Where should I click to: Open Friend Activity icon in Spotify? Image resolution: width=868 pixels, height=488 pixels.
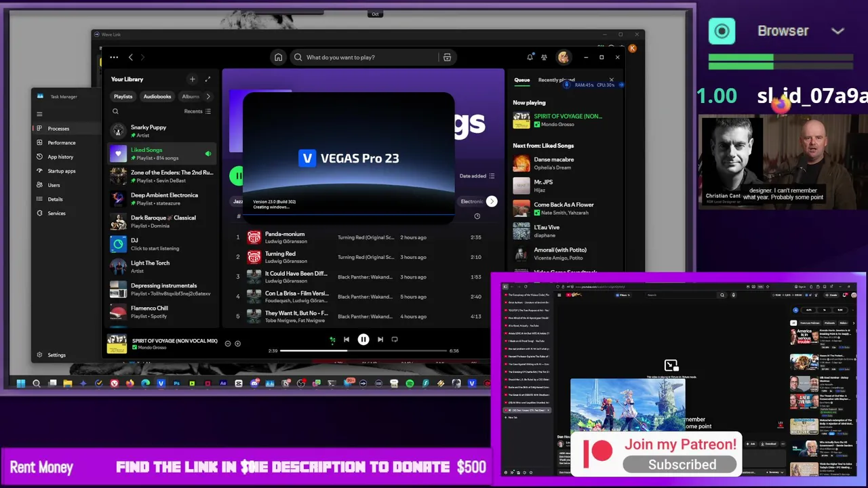click(x=544, y=58)
